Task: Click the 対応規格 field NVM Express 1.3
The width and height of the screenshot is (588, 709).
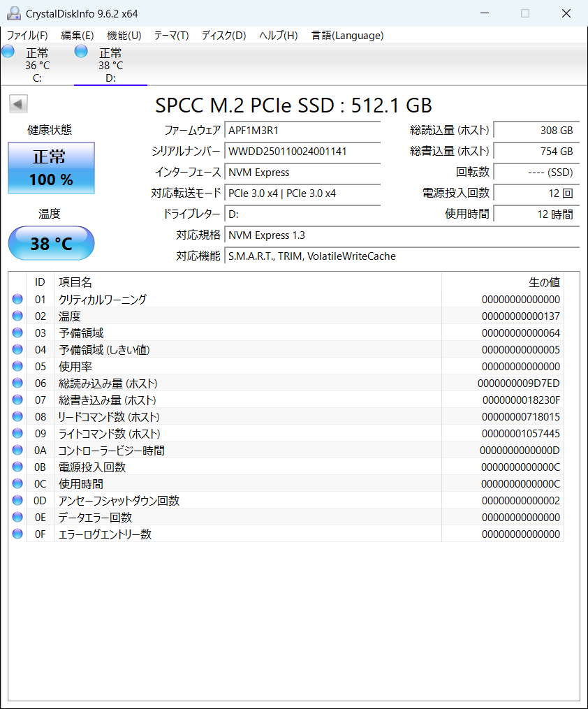Action: click(402, 235)
